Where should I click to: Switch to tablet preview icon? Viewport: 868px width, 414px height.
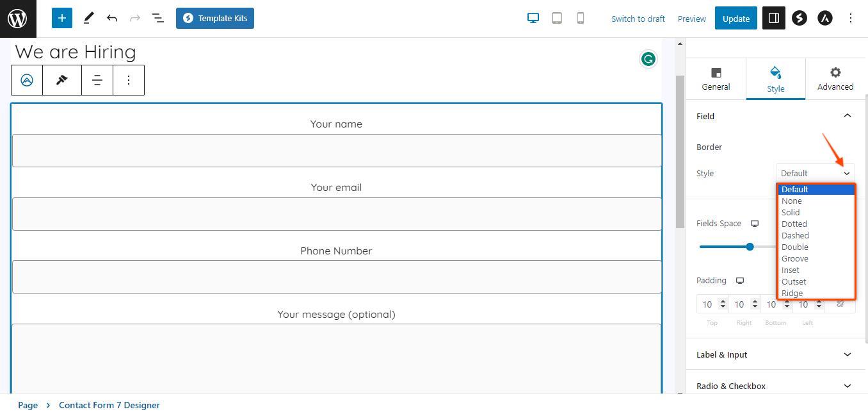click(557, 19)
